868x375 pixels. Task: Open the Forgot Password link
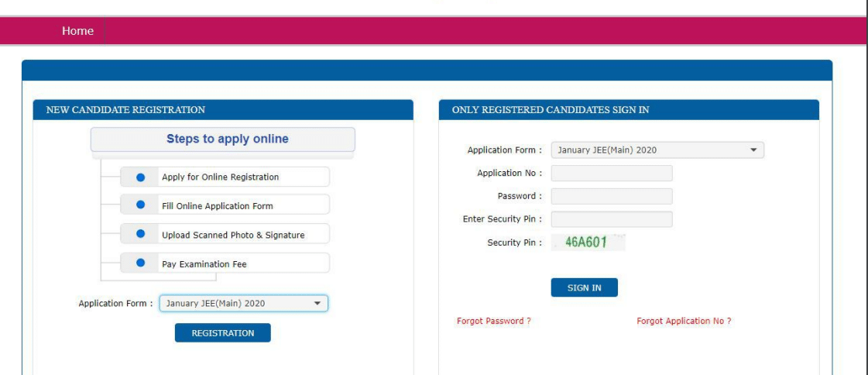(494, 322)
